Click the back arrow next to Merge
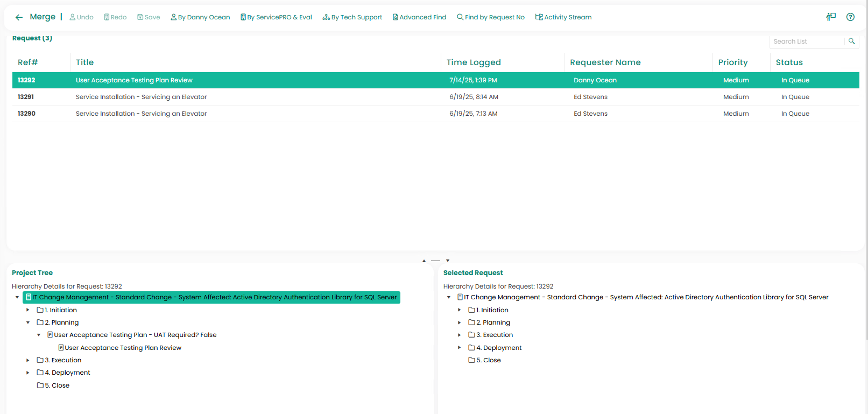This screenshot has height=414, width=868. (x=19, y=17)
